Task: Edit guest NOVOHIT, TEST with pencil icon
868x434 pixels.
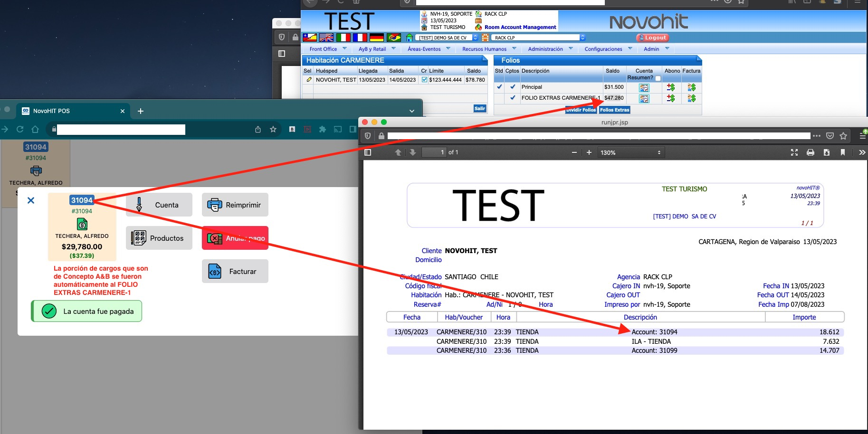Action: click(x=309, y=80)
